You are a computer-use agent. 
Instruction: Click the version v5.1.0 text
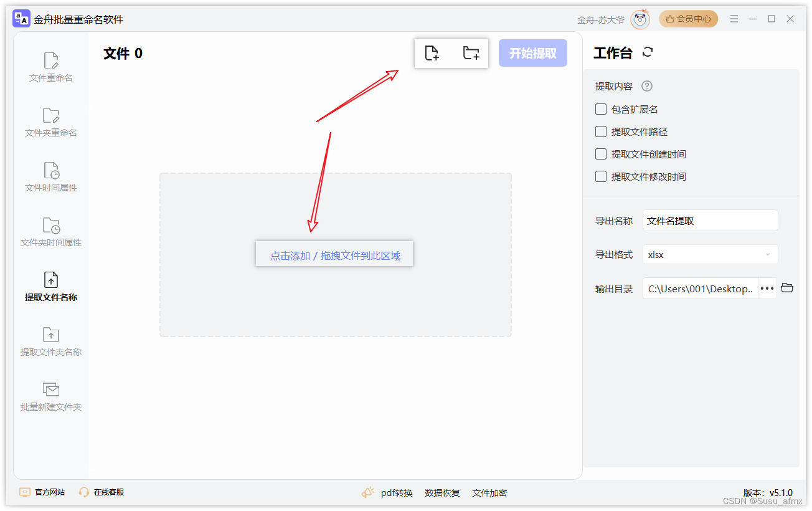click(768, 492)
